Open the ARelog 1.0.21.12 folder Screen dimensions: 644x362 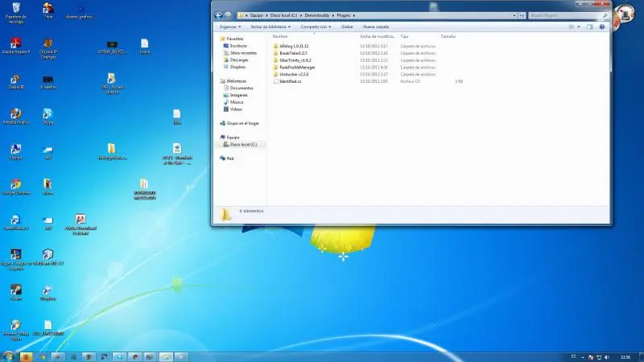pyautogui.click(x=294, y=47)
